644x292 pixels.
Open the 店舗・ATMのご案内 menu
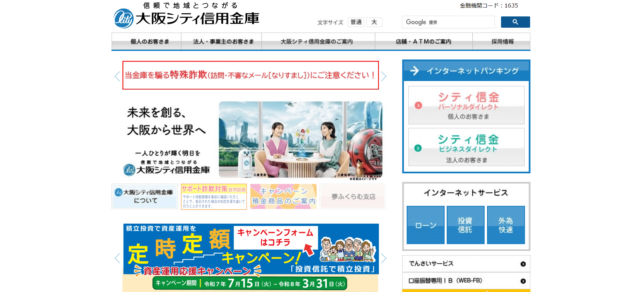(x=424, y=41)
